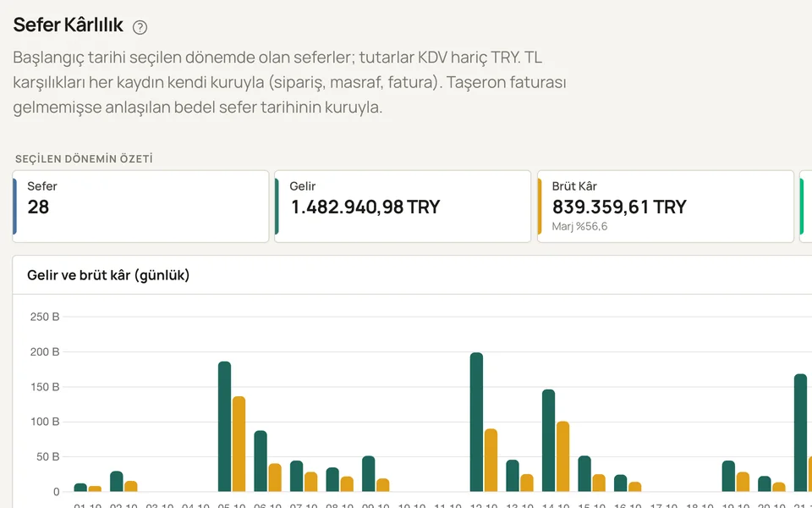Viewport: 812px width, 508px height.
Task: Click the tallest green bar for 12.10
Action: click(476, 422)
